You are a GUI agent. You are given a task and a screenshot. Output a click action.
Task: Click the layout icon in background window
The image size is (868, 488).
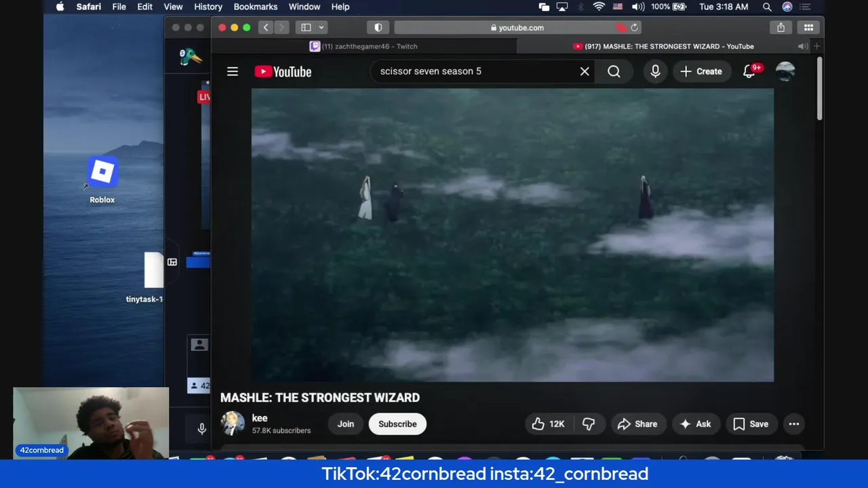172,262
